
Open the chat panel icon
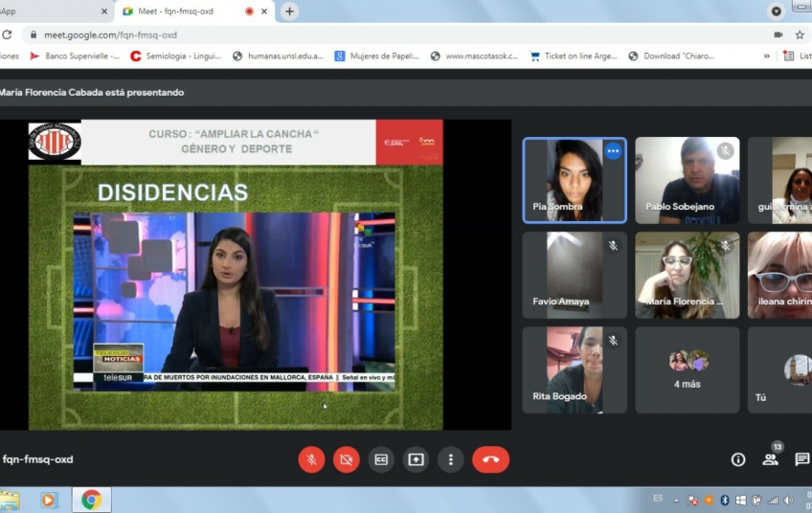pyautogui.click(x=802, y=459)
